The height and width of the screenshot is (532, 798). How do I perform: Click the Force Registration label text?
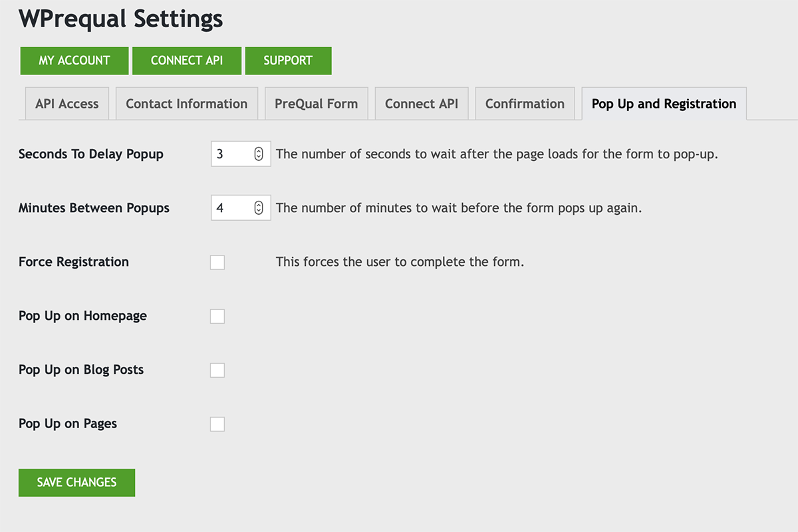(74, 262)
